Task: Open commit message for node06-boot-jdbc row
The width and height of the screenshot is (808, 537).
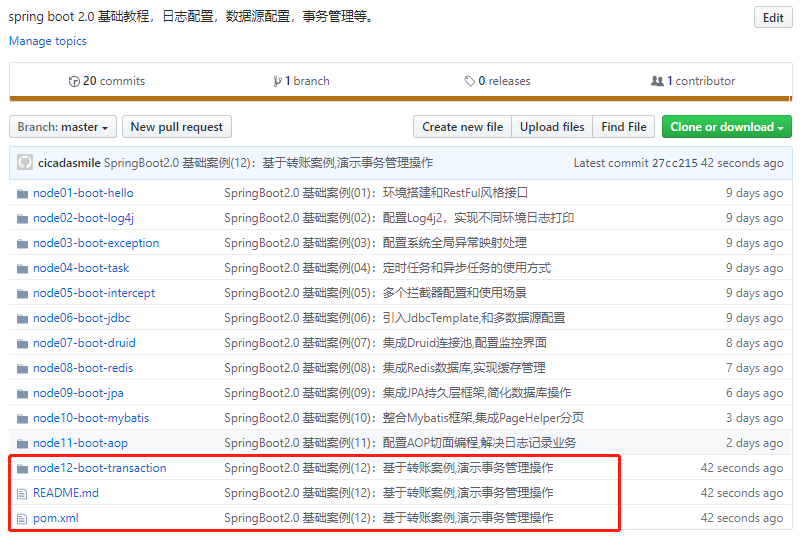Action: [395, 318]
